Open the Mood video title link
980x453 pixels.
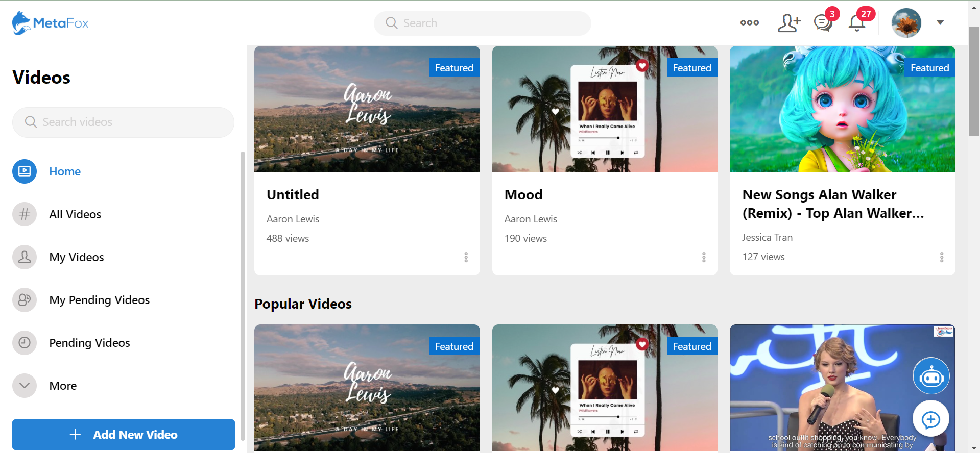pyautogui.click(x=523, y=195)
